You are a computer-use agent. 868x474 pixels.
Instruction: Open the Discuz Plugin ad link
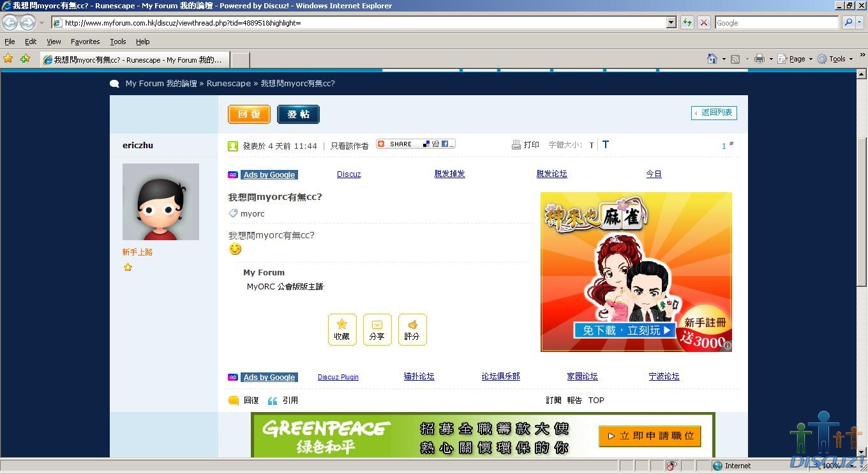[338, 377]
